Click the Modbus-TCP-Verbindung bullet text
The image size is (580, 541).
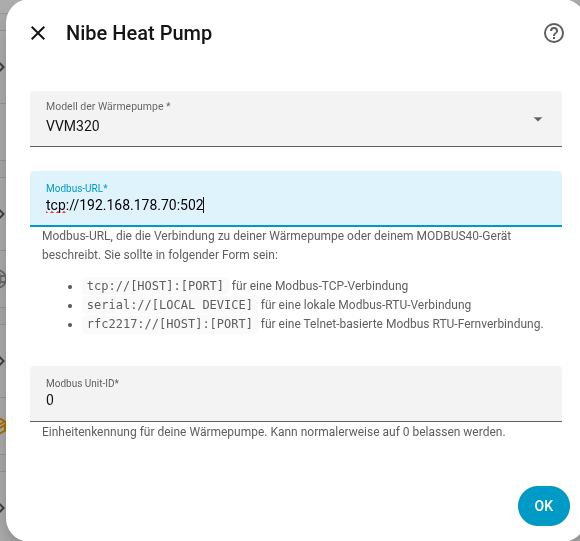pyautogui.click(x=320, y=286)
